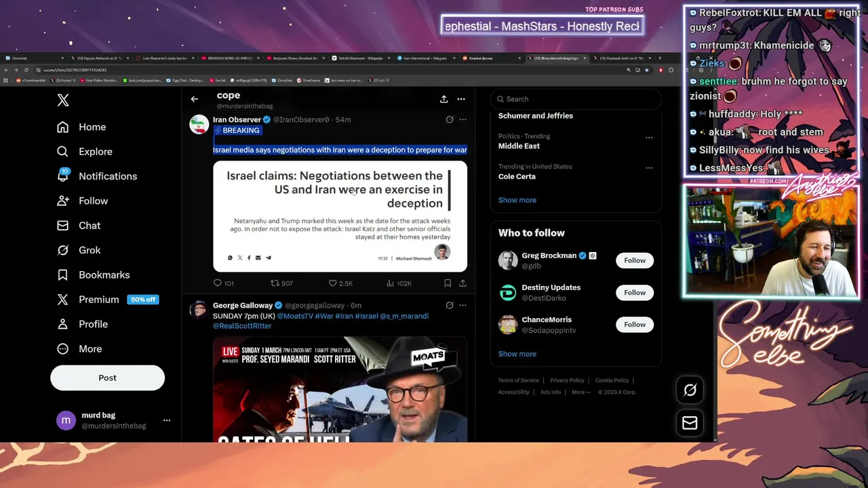Open the More menu in sidebar
Viewport: 868px width, 488px height.
click(79, 349)
